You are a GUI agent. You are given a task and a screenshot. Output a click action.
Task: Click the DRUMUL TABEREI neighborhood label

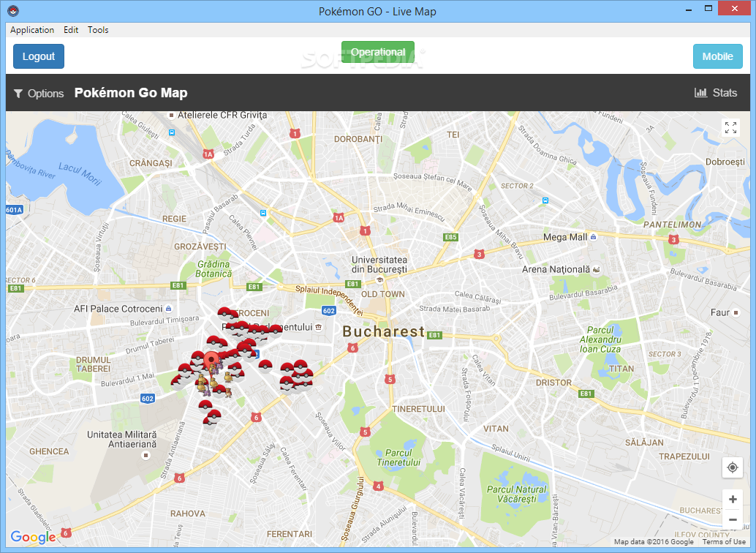[x=93, y=364]
